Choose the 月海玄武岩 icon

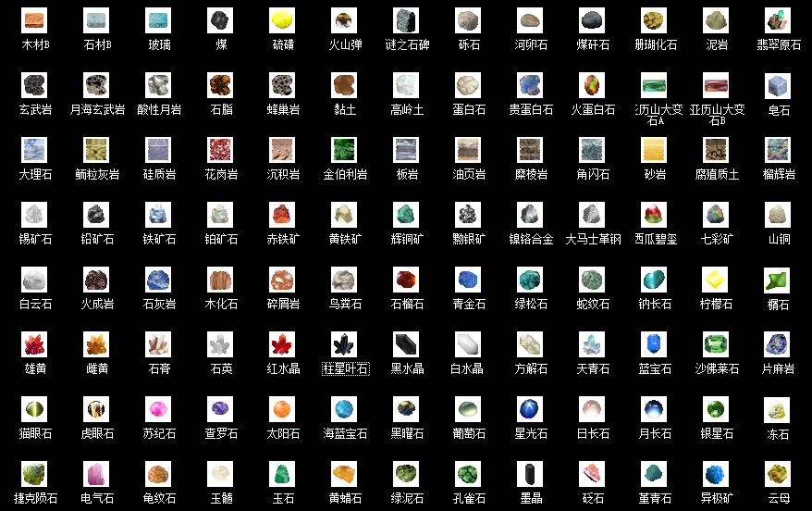click(x=96, y=85)
